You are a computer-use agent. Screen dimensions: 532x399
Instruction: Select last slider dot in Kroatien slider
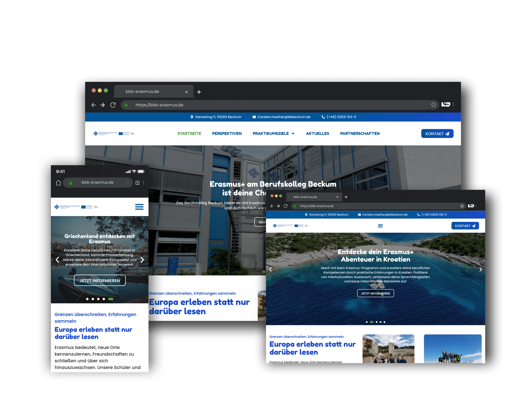tap(384, 322)
